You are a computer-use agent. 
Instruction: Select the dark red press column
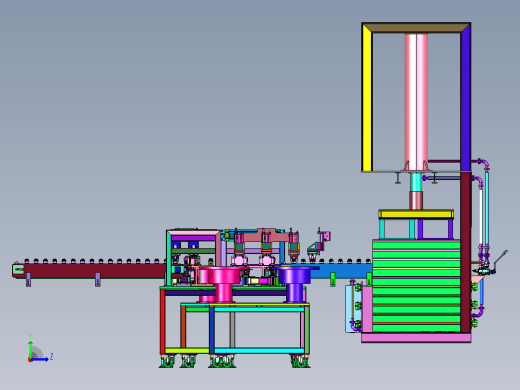pos(466,252)
